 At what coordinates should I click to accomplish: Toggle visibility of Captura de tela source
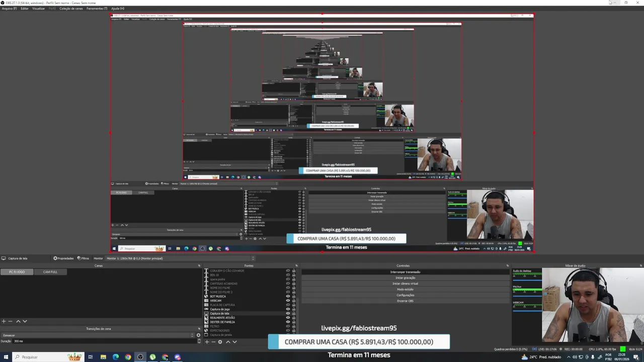click(288, 313)
